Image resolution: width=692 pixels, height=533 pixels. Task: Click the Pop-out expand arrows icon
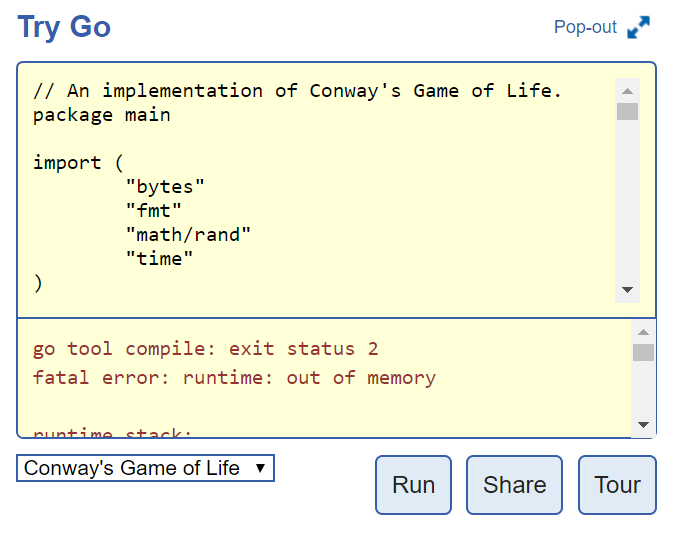pos(638,27)
